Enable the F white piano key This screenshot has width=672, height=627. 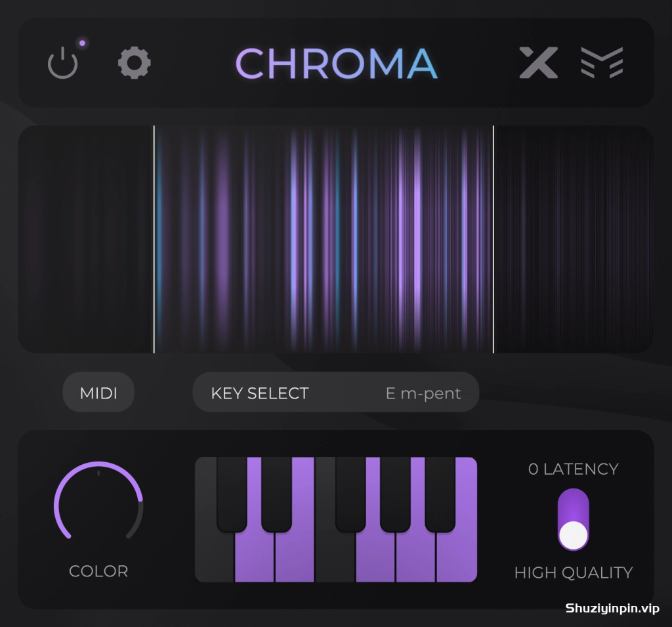(335, 557)
